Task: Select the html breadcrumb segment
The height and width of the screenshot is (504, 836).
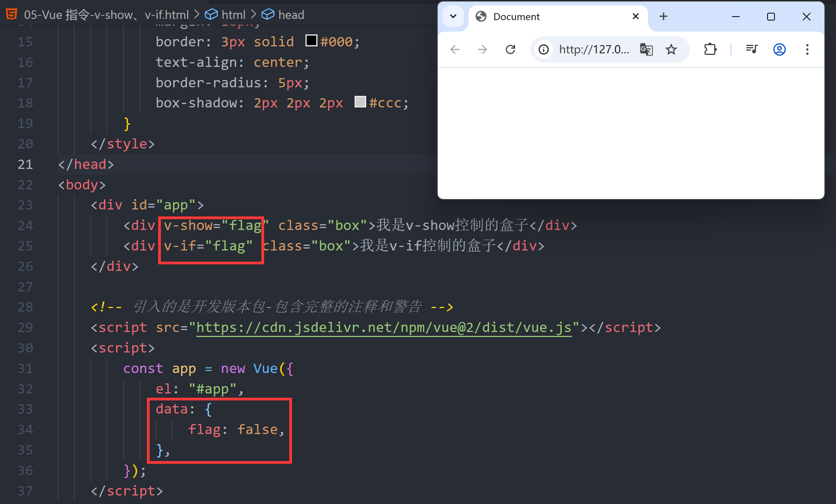Action: (x=234, y=15)
